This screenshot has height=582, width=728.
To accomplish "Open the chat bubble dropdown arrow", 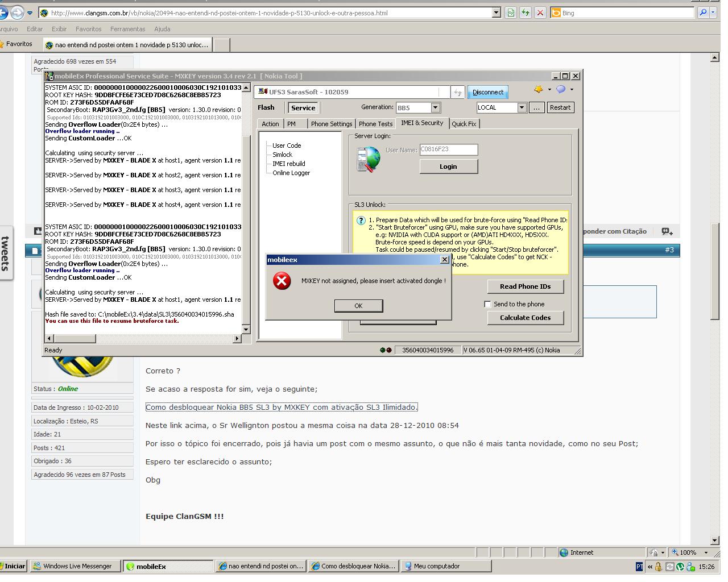I will tap(572, 90).
